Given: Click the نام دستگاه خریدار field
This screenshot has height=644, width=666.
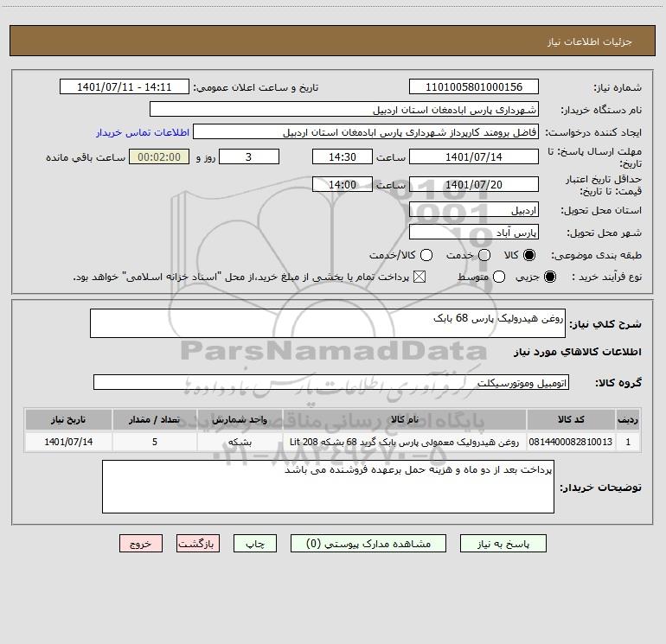Looking at the screenshot, I should click(x=344, y=109).
